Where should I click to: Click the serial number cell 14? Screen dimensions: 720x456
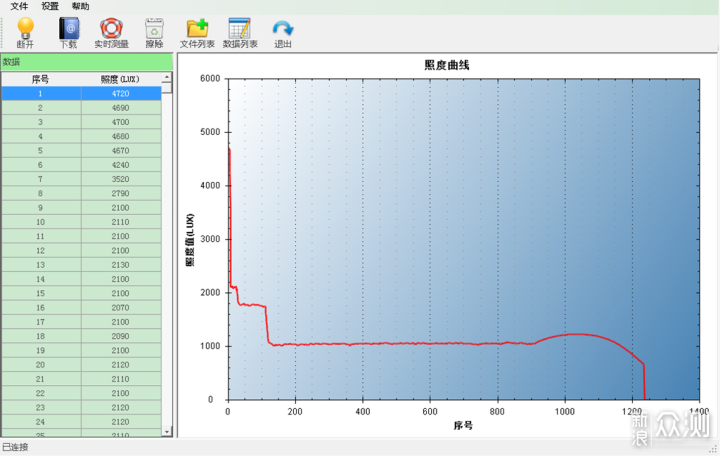pos(41,279)
